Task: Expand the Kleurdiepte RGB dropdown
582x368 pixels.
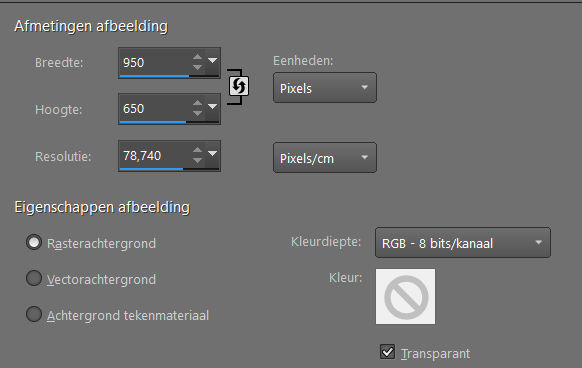Action: (x=463, y=243)
